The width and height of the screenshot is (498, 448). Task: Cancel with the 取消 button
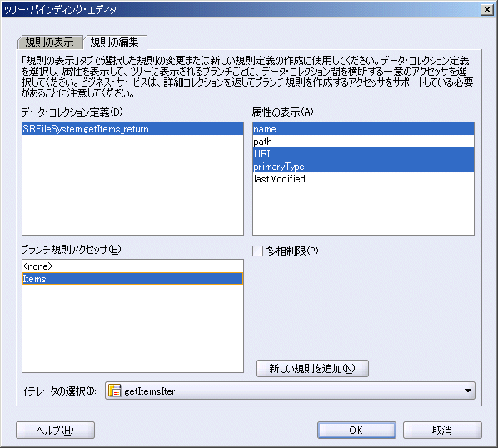442,431
